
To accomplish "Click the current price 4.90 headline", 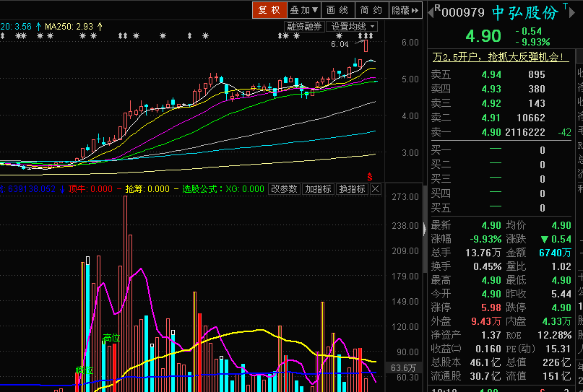I will point(483,36).
